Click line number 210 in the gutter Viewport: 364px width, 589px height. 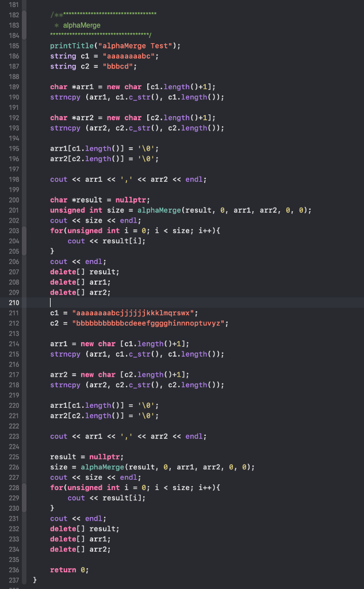(14, 303)
